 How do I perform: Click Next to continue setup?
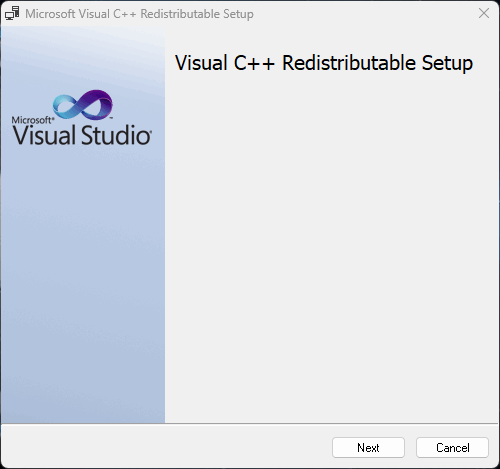click(368, 447)
